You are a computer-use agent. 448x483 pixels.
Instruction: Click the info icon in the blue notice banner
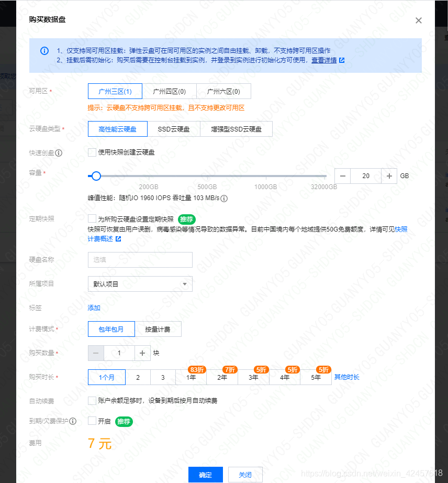click(44, 51)
